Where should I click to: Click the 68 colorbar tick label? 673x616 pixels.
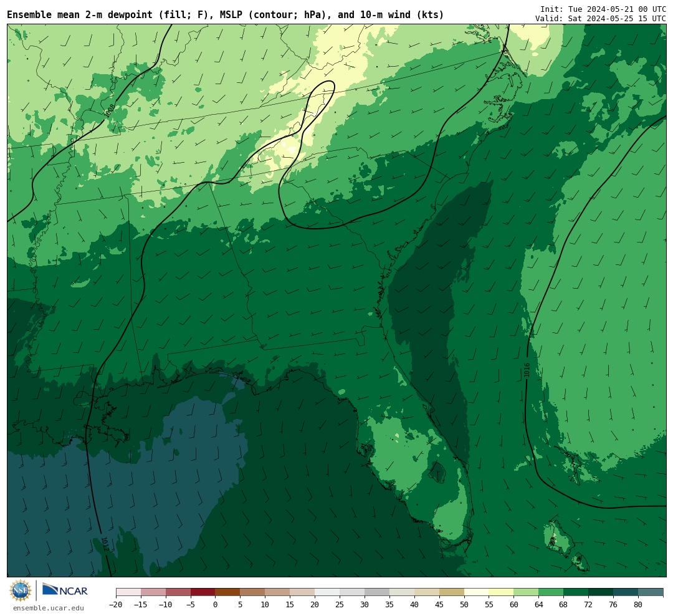[563, 604]
